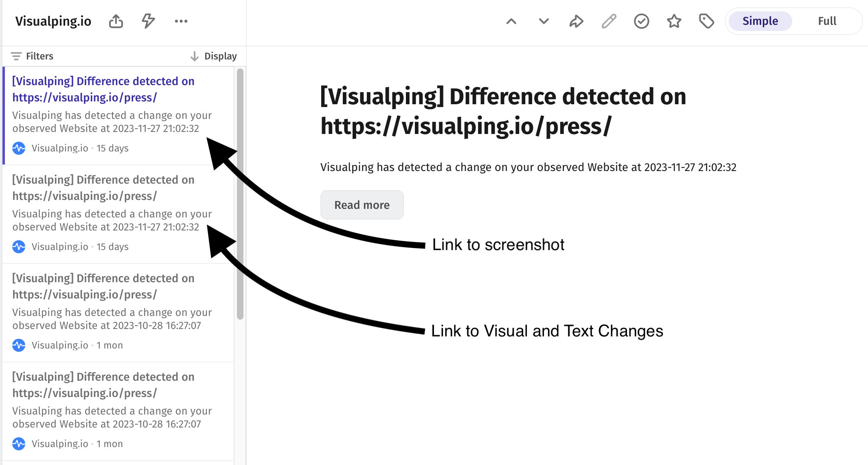
Task: Click the share/export icon next to Visualping.io
Action: tap(116, 21)
